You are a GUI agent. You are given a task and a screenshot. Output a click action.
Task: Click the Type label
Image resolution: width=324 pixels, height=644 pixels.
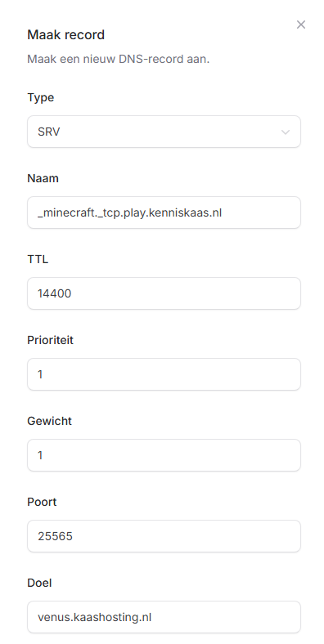click(x=41, y=98)
